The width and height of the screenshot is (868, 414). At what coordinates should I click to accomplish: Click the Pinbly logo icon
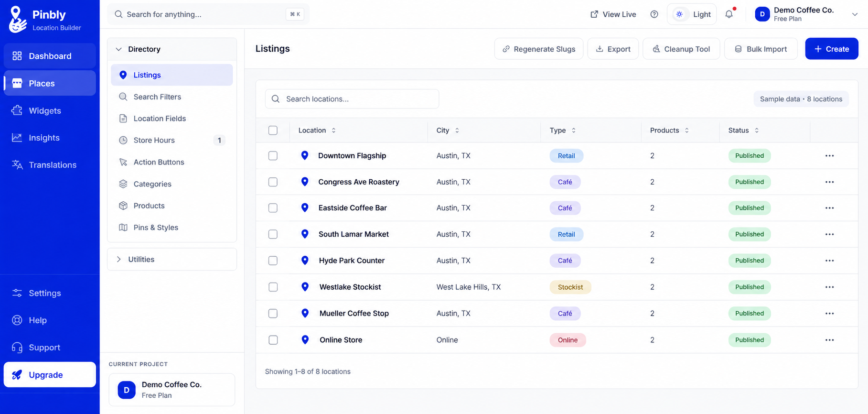17,20
